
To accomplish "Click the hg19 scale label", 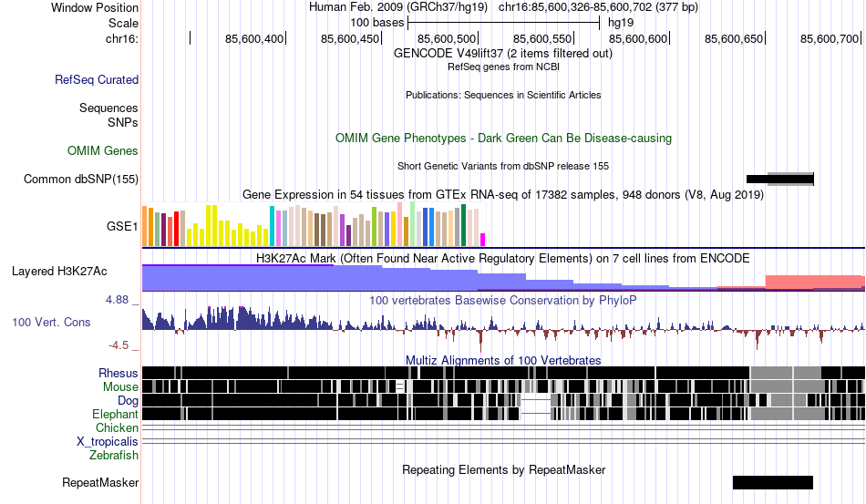I will click(621, 23).
